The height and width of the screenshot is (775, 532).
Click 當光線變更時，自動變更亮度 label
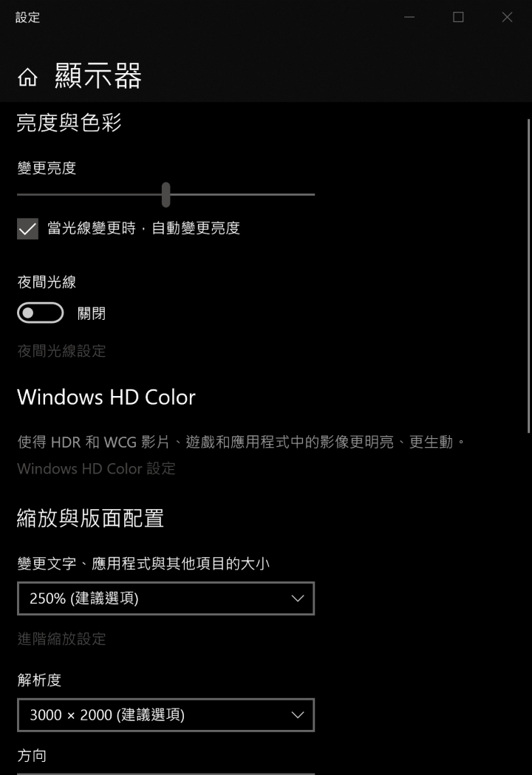[x=144, y=228]
